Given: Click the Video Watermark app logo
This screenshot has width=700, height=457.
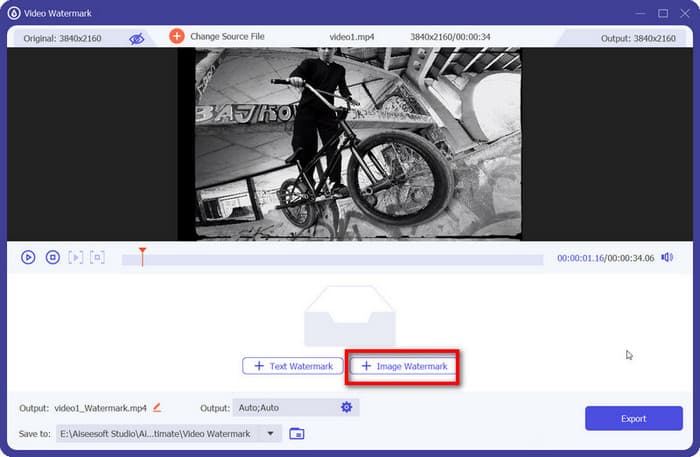Looking at the screenshot, I should click(x=14, y=13).
